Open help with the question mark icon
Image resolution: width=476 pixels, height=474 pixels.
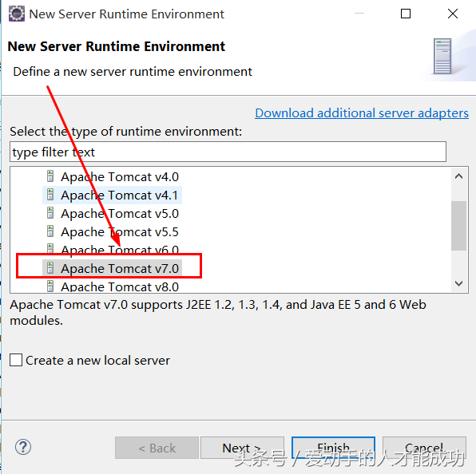(x=23, y=447)
